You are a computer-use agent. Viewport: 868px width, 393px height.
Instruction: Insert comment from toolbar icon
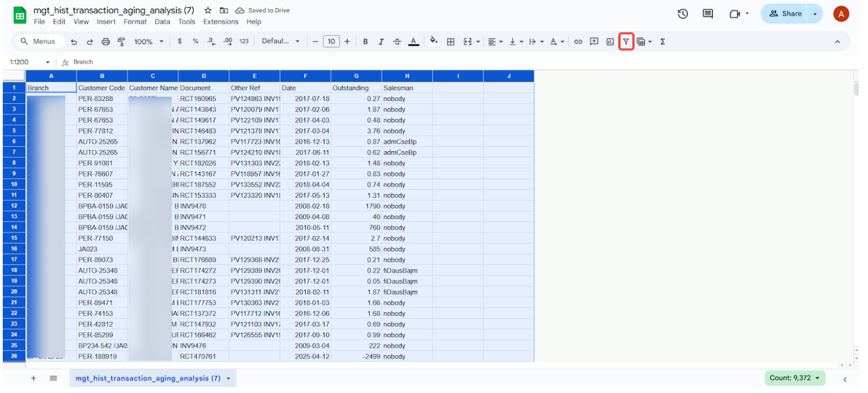[594, 42]
